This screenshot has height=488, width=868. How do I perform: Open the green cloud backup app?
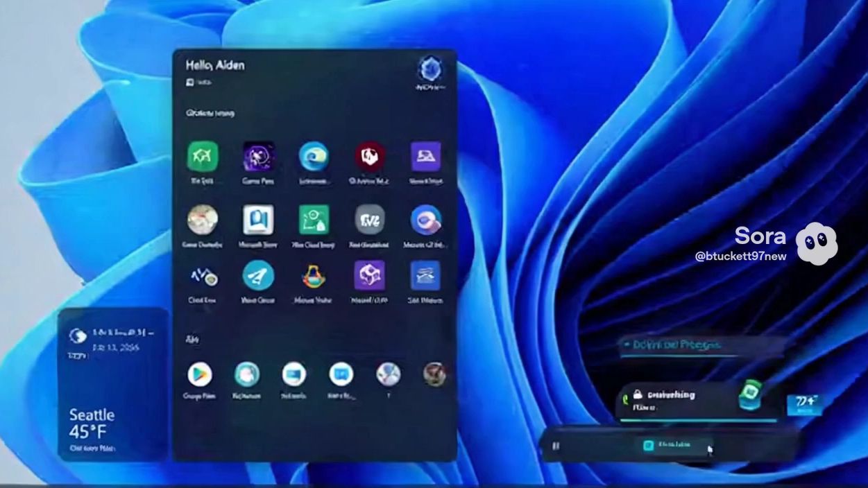coord(314,220)
